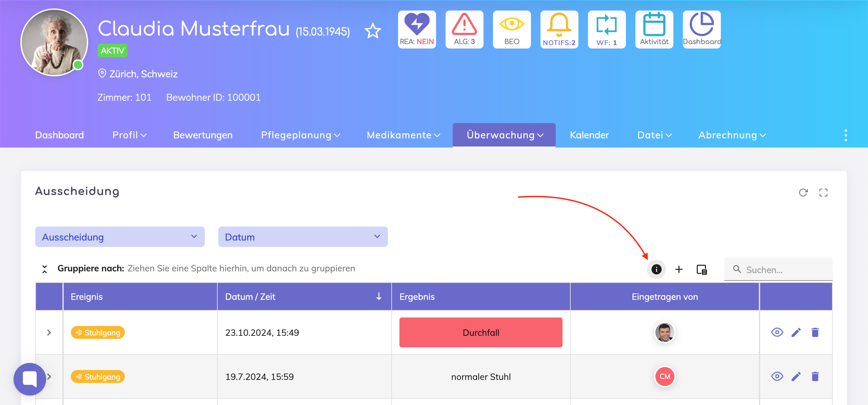This screenshot has width=868, height=405.
Task: View the Durchfall entry via eye icon
Action: (x=777, y=332)
